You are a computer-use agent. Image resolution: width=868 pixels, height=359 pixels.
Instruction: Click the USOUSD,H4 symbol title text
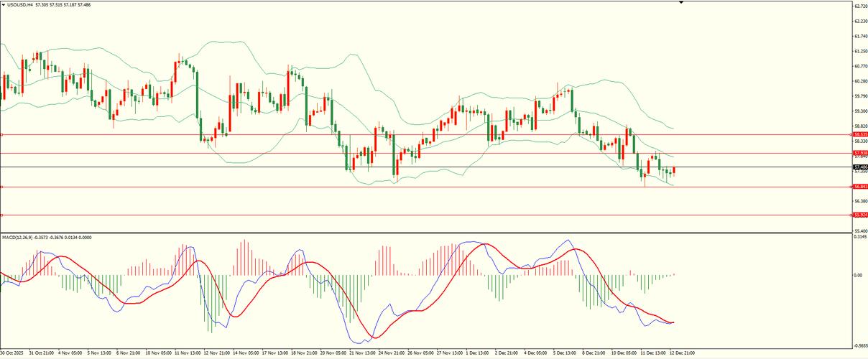(x=20, y=5)
